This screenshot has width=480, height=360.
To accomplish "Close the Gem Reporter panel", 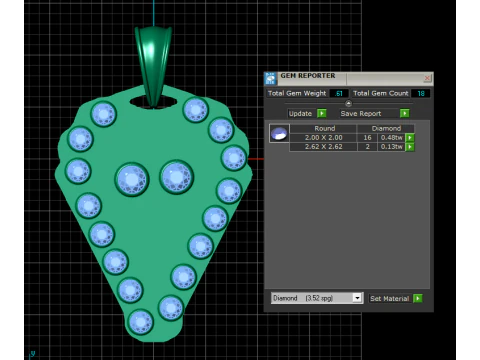I will click(x=427, y=78).
